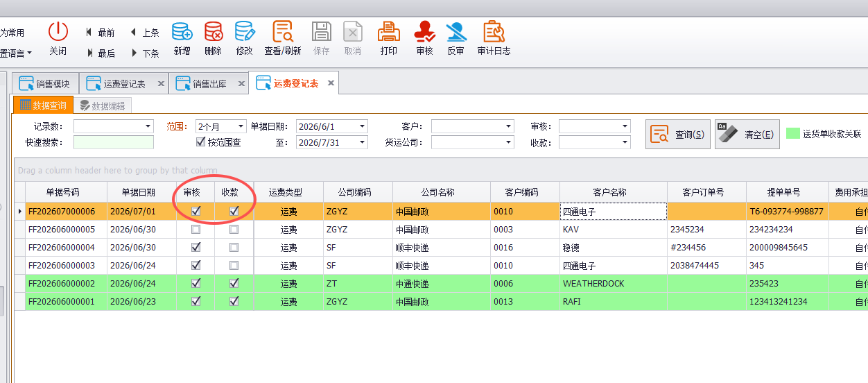Close the 销售出库 tab

[x=241, y=84]
